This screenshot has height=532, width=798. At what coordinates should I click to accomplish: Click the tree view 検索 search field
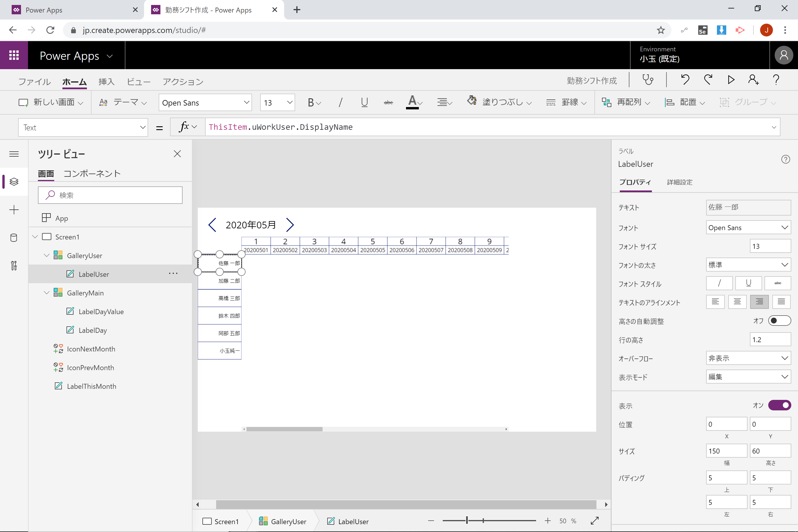(x=110, y=195)
